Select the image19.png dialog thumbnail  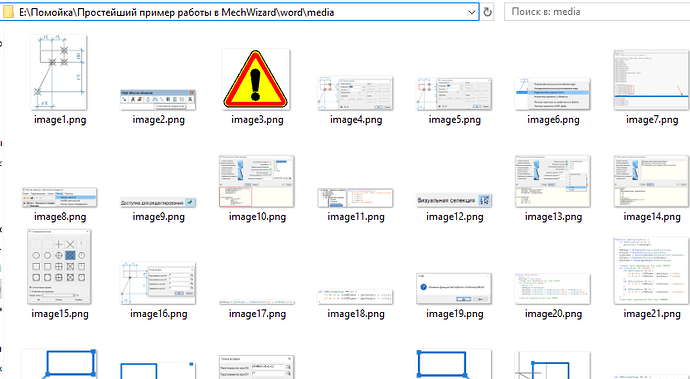click(x=454, y=288)
